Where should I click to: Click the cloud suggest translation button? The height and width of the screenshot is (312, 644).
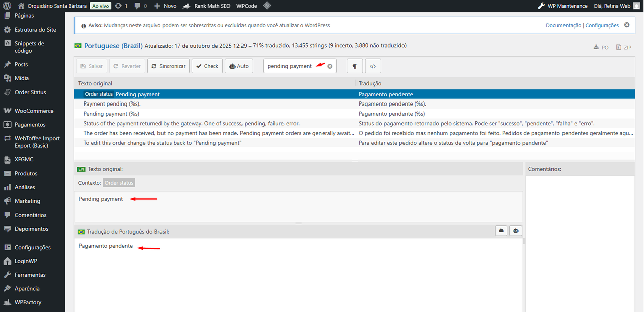tap(501, 231)
